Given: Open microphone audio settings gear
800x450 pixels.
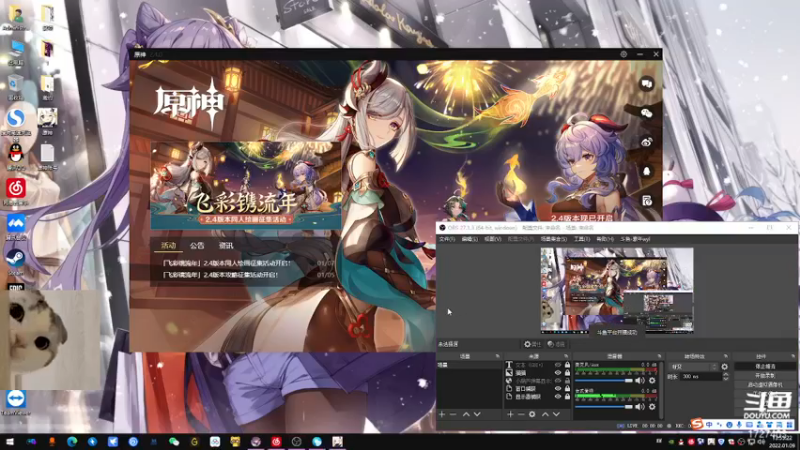Looking at the screenshot, I should (652, 381).
